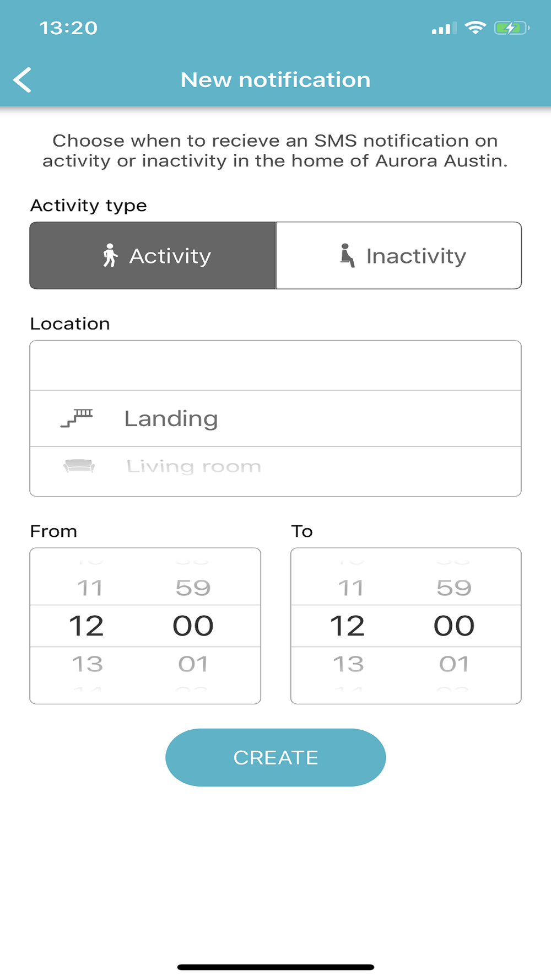
Task: Choose Landing in the location picker
Action: [275, 418]
